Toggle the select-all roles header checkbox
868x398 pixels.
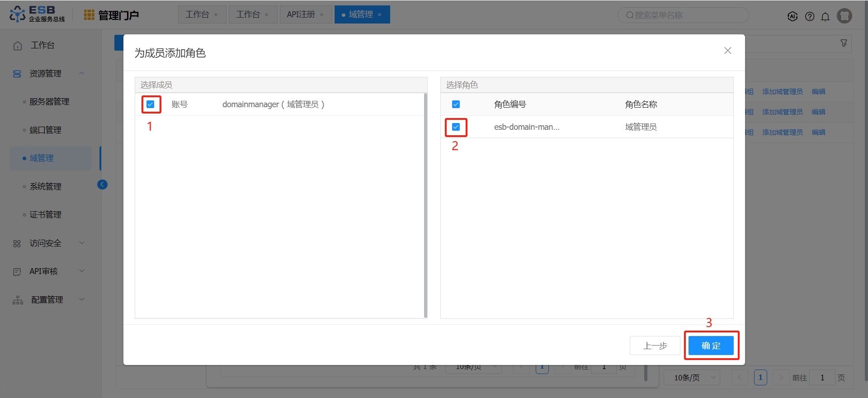tap(456, 104)
